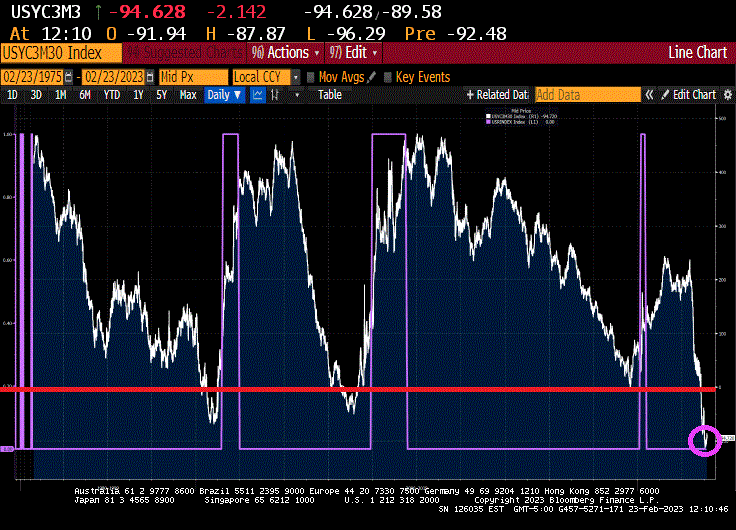This screenshot has height=530, width=736.
Task: Select the 5Y time range
Action: 162,95
